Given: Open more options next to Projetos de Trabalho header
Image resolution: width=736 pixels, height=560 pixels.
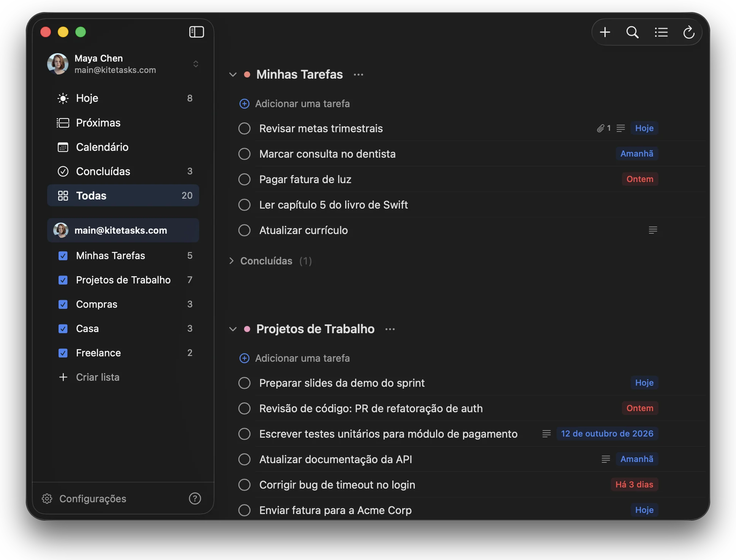Looking at the screenshot, I should 390,329.
